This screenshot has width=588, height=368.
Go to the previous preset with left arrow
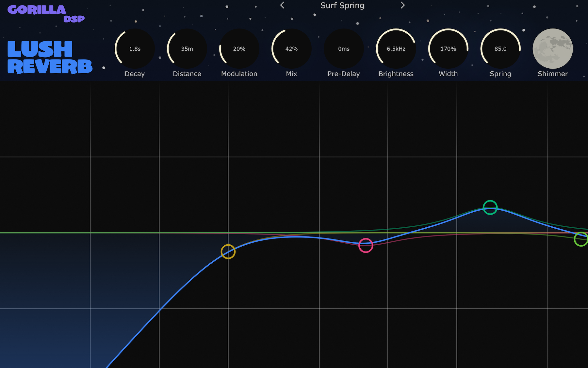[x=283, y=5]
